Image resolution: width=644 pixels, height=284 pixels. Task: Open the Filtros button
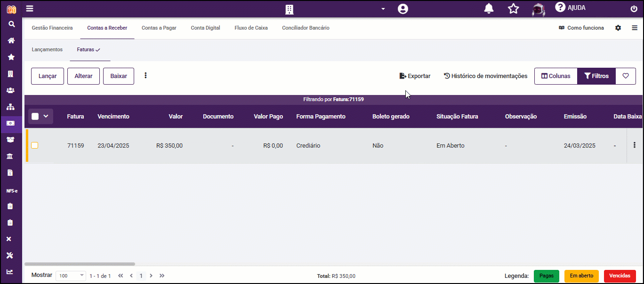point(596,76)
